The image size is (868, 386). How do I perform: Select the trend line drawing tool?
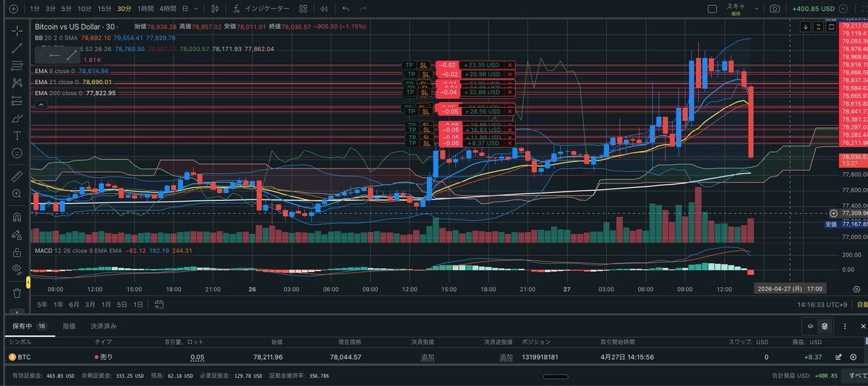(17, 48)
